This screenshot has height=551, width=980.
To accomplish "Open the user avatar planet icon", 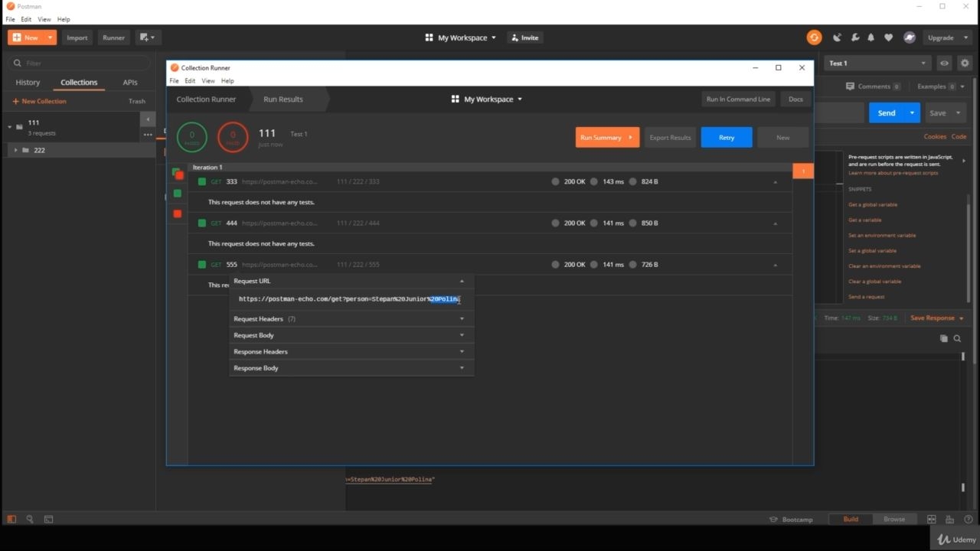I will coord(909,37).
